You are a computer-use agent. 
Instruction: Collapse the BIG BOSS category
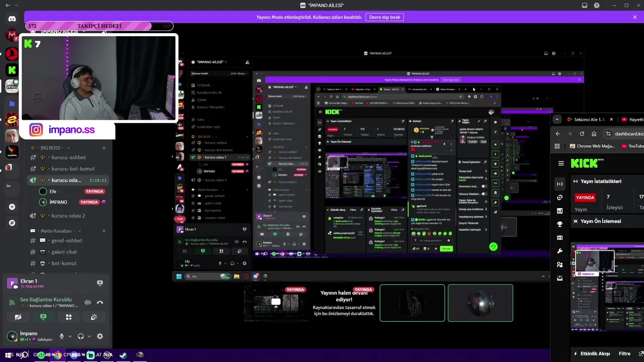(50, 148)
